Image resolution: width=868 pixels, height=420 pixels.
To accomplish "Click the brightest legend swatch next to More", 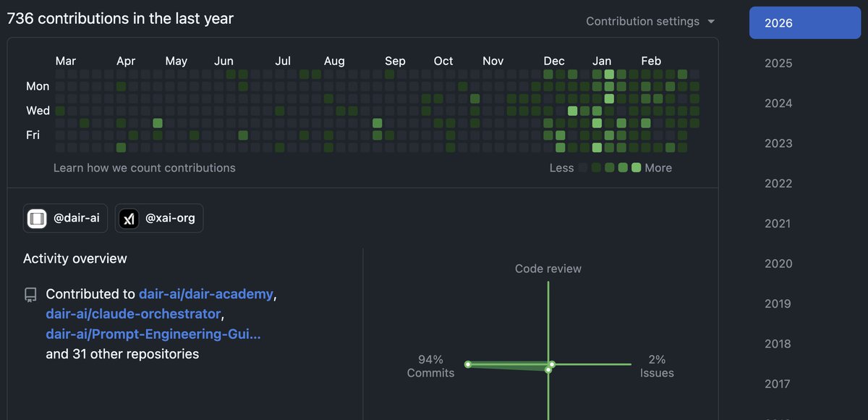I will tap(636, 167).
